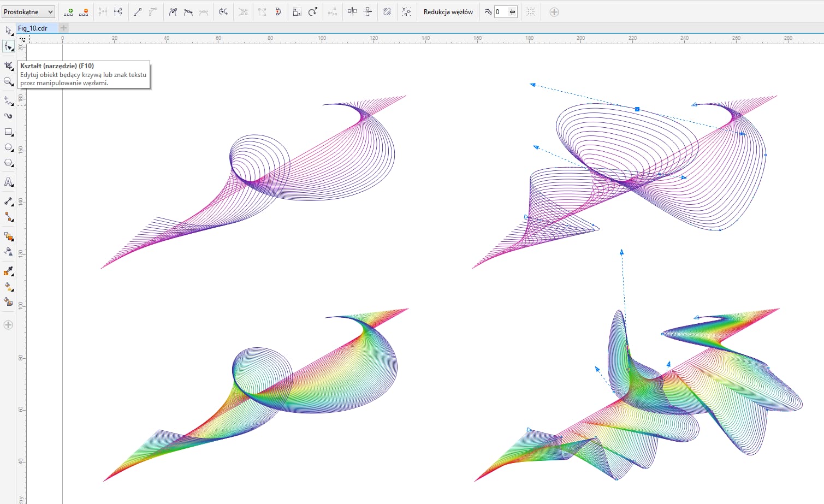
Task: Select the Freehand curve tool
Action: click(8, 101)
